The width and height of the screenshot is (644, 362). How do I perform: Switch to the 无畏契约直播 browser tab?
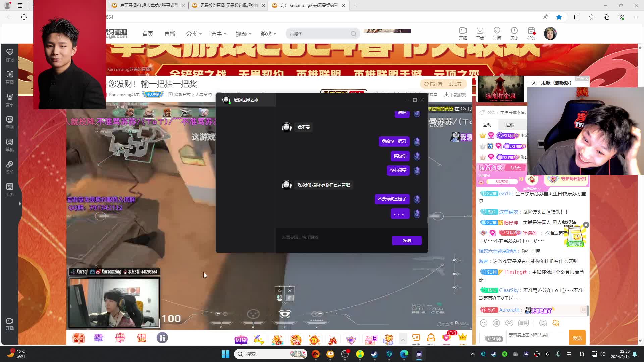228,5
